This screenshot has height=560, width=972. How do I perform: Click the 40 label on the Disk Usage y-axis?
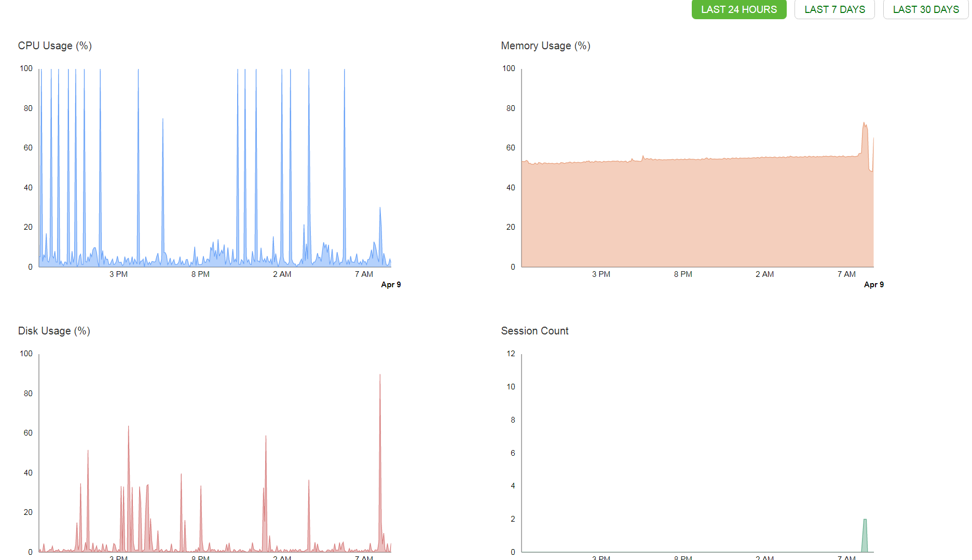[28, 473]
